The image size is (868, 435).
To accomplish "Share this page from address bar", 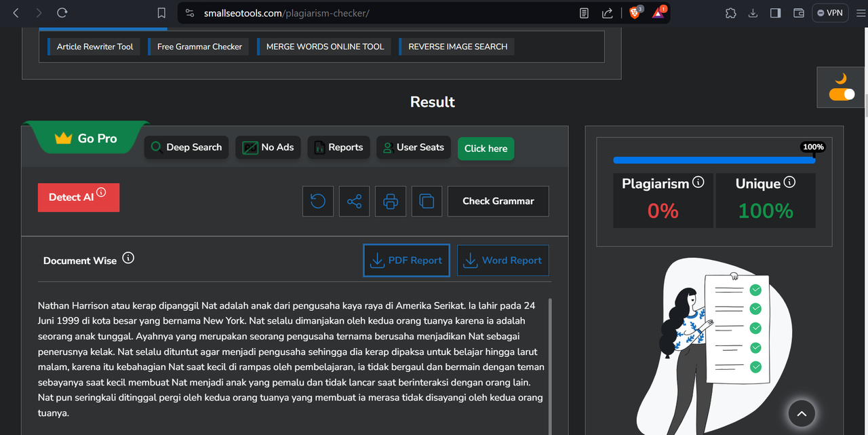I will 608,13.
